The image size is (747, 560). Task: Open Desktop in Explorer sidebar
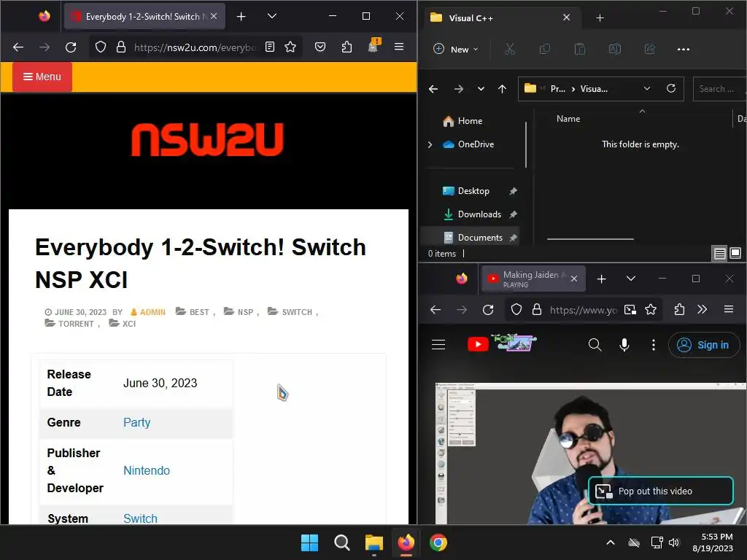coord(473,191)
